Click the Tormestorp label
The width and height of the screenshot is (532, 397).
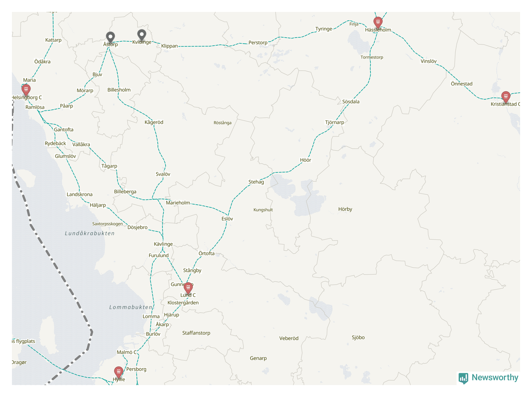pos(372,57)
